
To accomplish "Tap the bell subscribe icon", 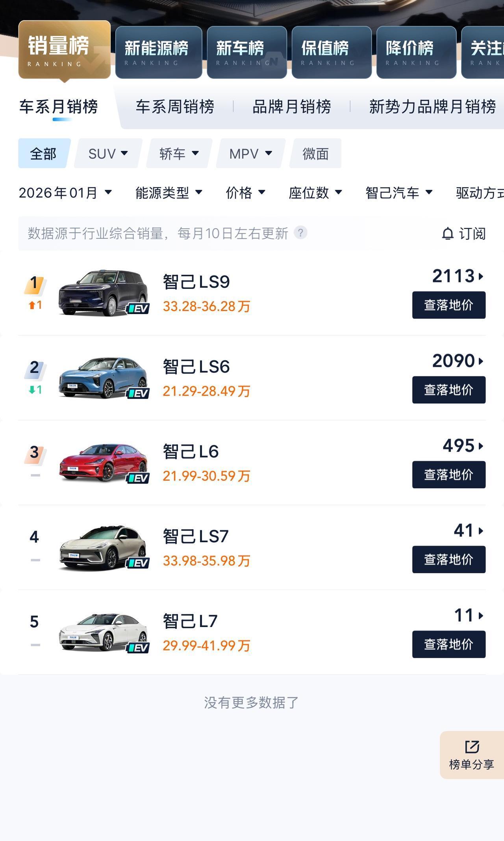I will [x=448, y=234].
